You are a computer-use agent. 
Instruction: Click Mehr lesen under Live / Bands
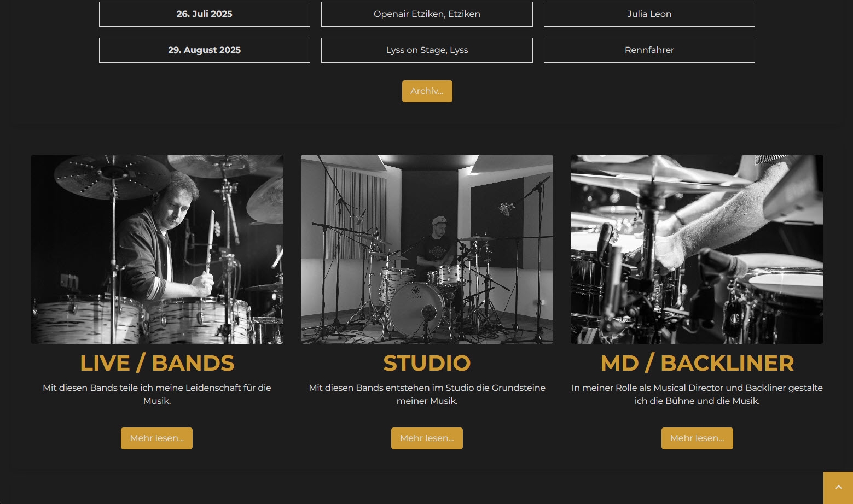(156, 438)
